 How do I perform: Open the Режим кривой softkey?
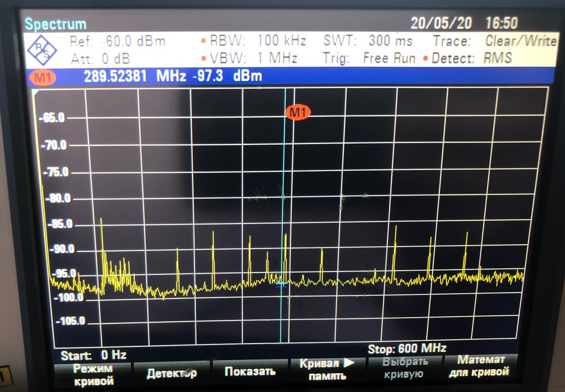click(94, 375)
